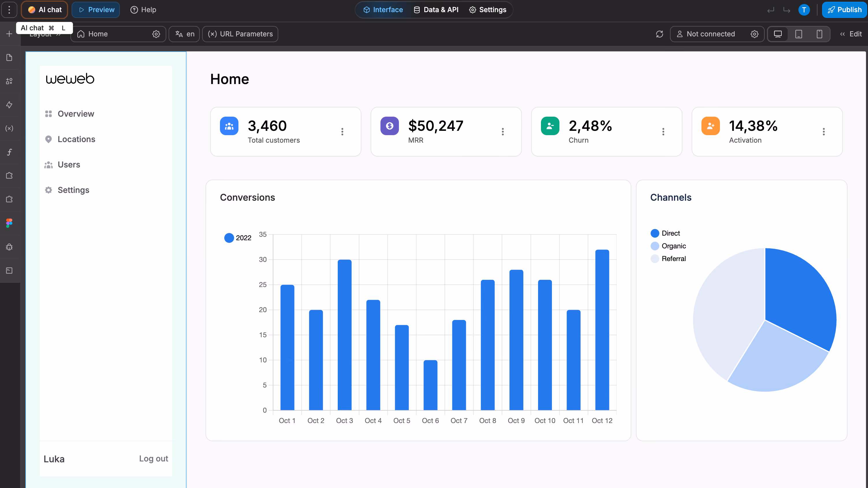Image resolution: width=868 pixels, height=488 pixels.
Task: Click the plus add-element icon
Action: tap(10, 34)
